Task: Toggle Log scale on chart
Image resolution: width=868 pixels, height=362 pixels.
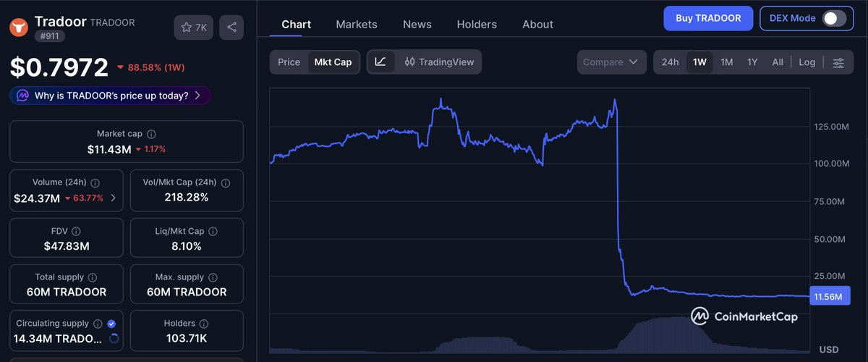Action: tap(807, 62)
